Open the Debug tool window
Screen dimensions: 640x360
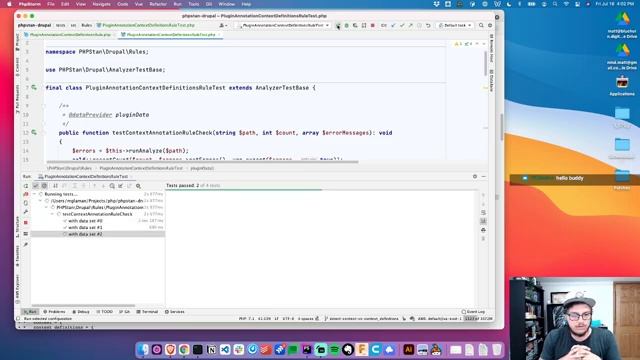click(x=81, y=311)
